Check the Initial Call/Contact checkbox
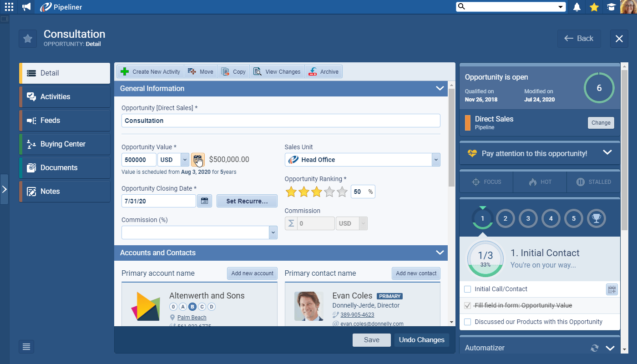This screenshot has height=364, width=637. (467, 289)
